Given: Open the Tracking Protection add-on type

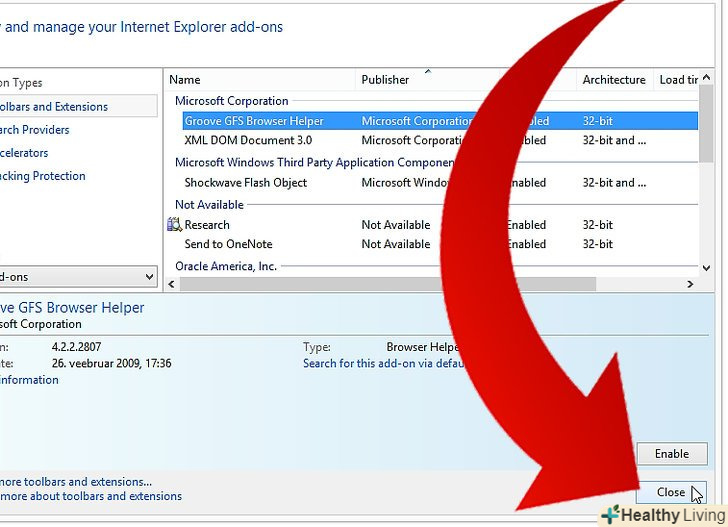Looking at the screenshot, I should [x=43, y=176].
